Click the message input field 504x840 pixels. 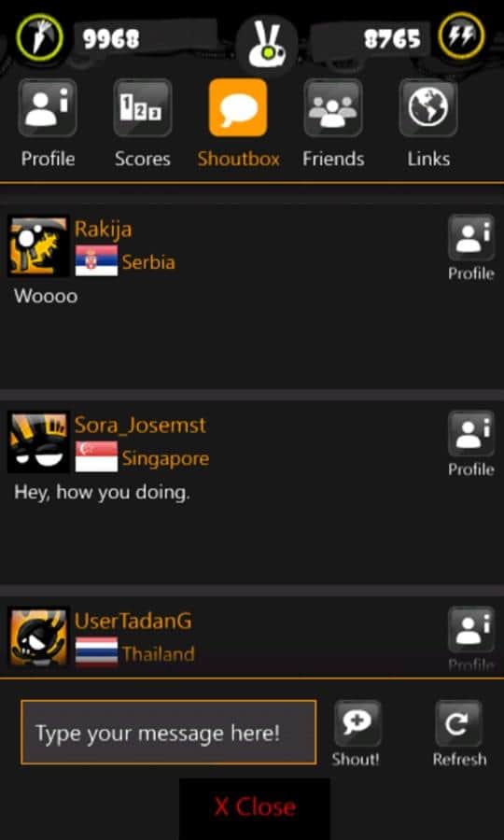click(x=169, y=733)
